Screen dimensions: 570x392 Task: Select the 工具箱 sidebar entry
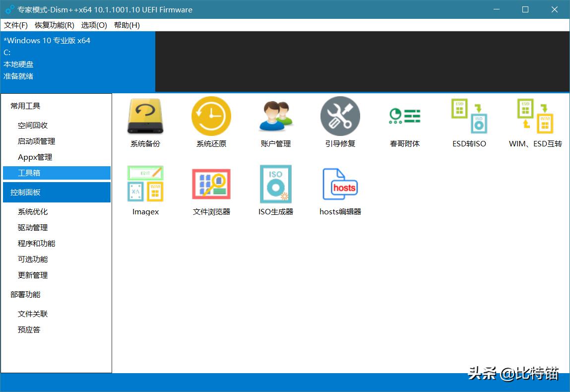coord(57,173)
